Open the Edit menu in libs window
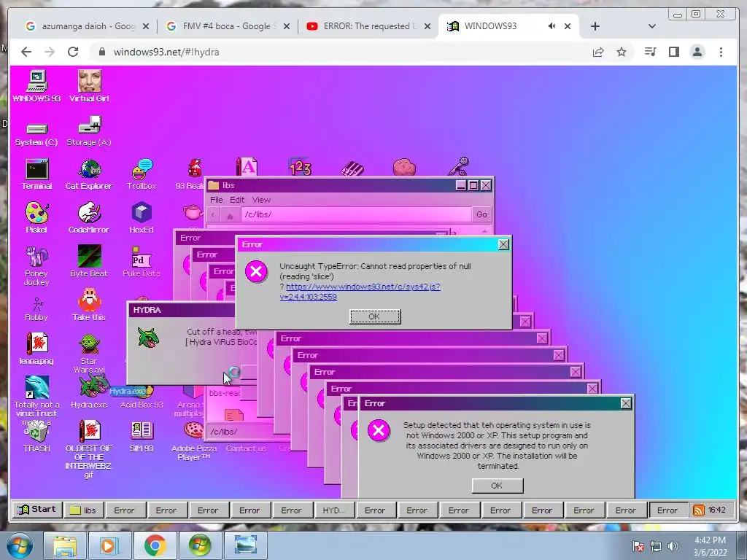 click(237, 200)
